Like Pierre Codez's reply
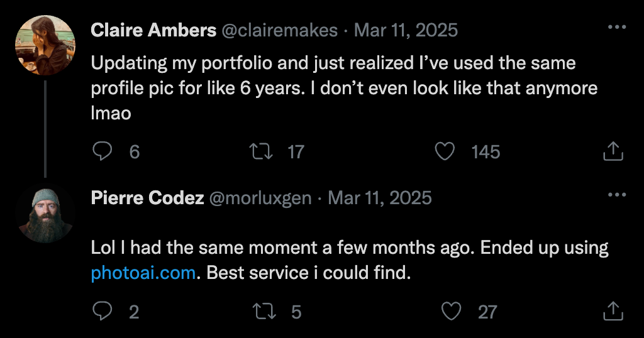Screen dimensions: 644x338 pyautogui.click(x=451, y=311)
